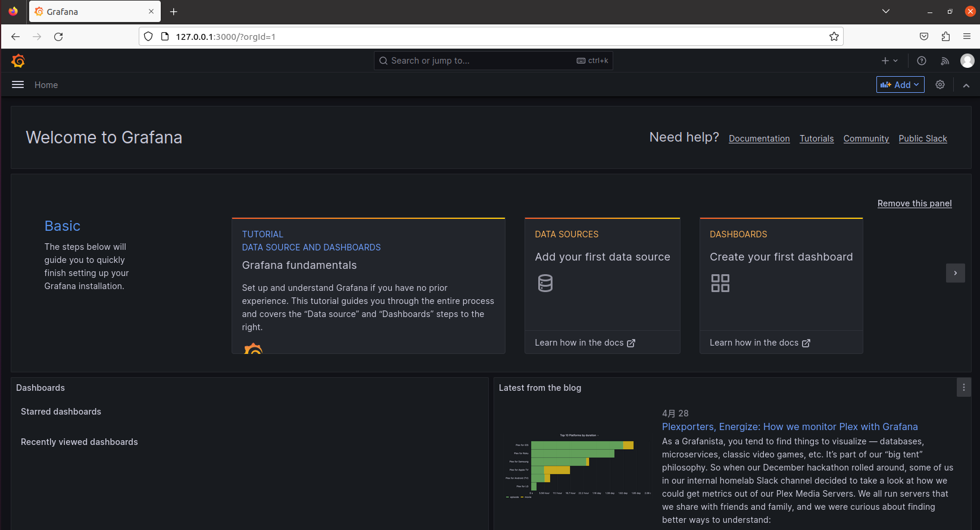
Task: Open data sources Learn how in the docs
Action: (585, 343)
